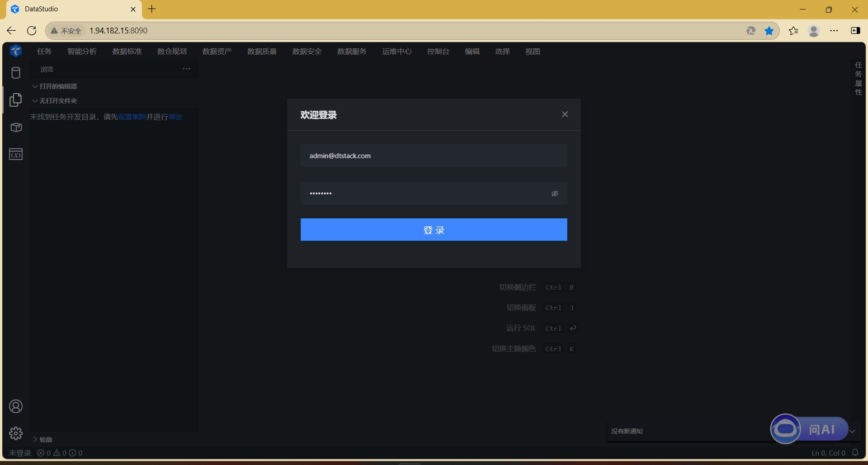Open the 运维中心 menu
Image resolution: width=868 pixels, height=465 pixels.
(x=397, y=52)
